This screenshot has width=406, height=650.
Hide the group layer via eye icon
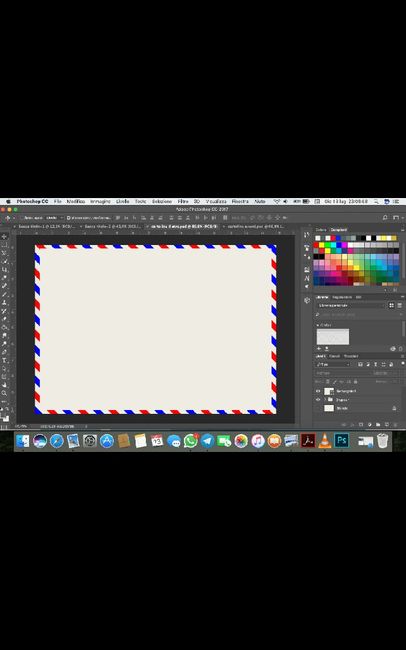coord(318,400)
